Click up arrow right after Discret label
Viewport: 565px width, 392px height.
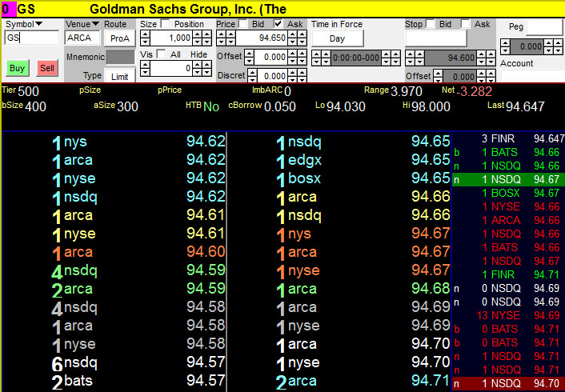pyautogui.click(x=253, y=73)
